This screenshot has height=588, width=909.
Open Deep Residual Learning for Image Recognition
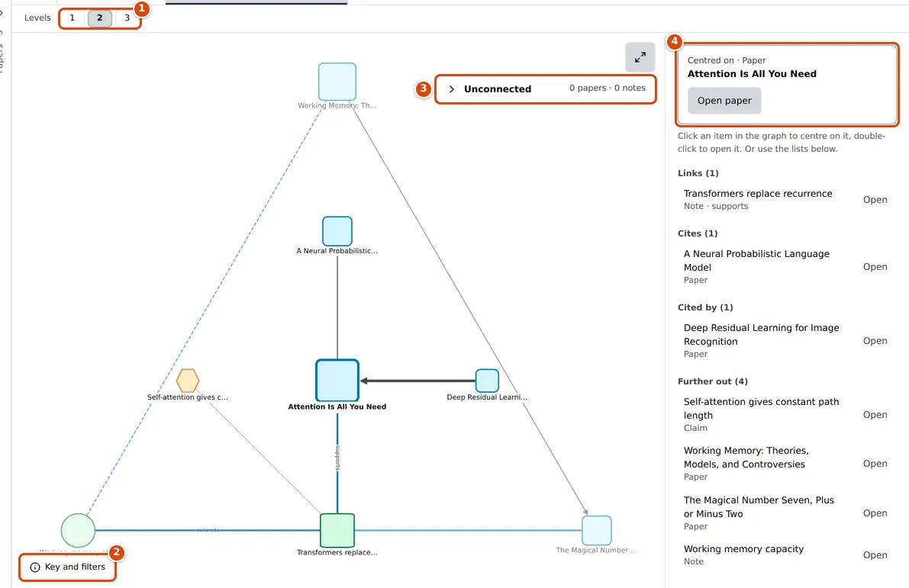(x=875, y=341)
